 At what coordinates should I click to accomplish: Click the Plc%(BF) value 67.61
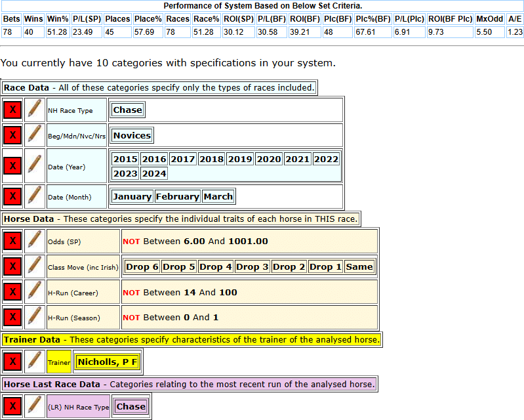373,32
